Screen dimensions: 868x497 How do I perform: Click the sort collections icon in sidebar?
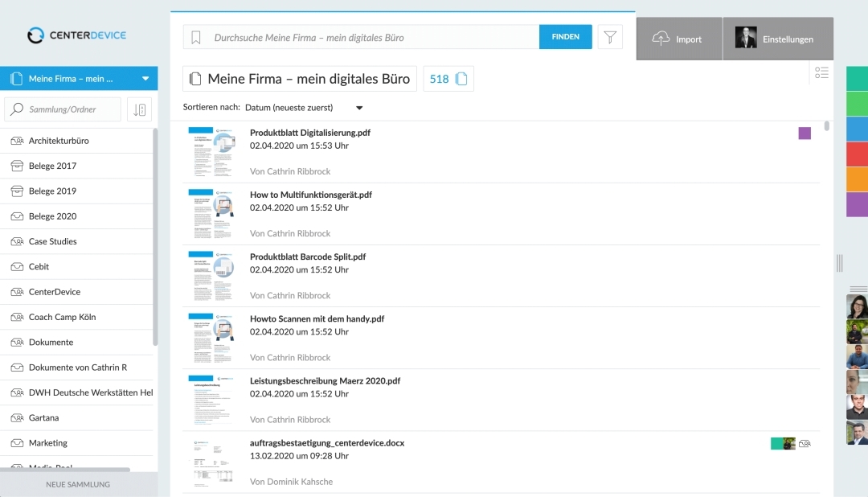pyautogui.click(x=140, y=109)
